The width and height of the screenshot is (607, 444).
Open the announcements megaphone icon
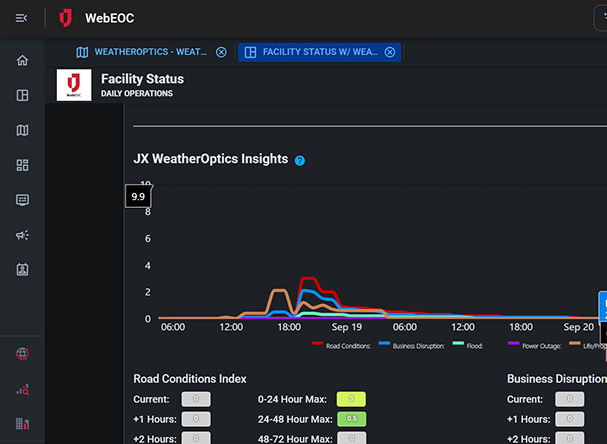[22, 235]
